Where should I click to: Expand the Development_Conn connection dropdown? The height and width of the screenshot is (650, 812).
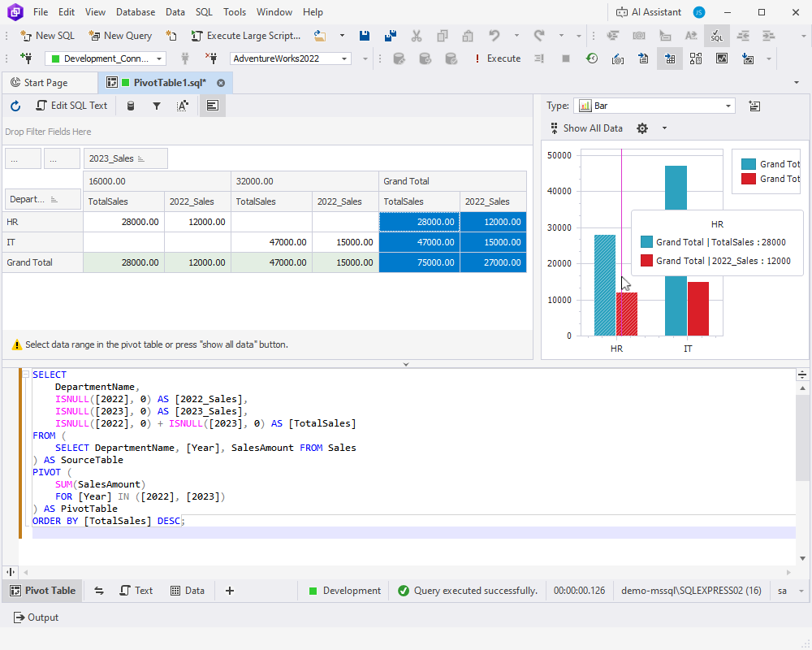158,58
